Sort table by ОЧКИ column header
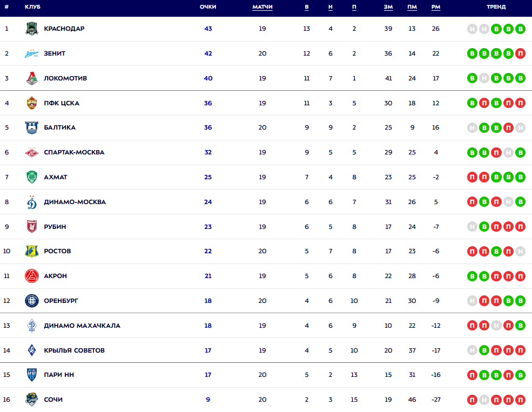The image size is (532, 412). (x=208, y=7)
